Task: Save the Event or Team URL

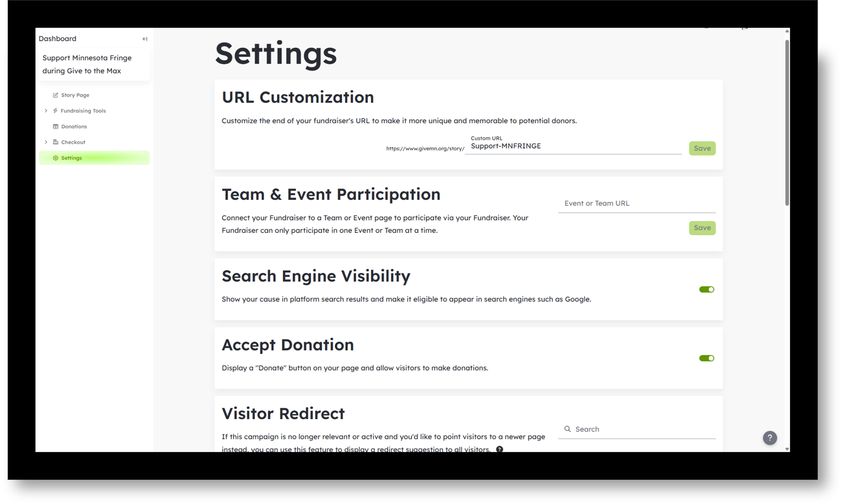Action: click(x=702, y=228)
